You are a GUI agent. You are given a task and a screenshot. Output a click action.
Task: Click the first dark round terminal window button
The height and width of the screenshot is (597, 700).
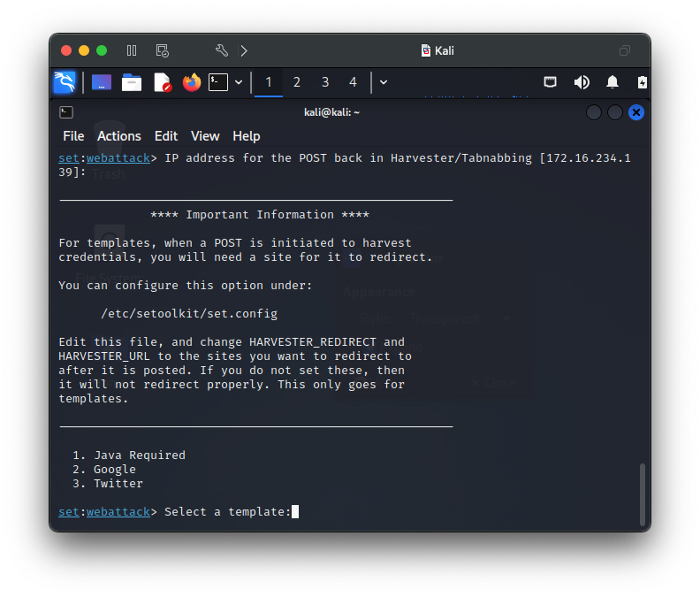click(594, 112)
